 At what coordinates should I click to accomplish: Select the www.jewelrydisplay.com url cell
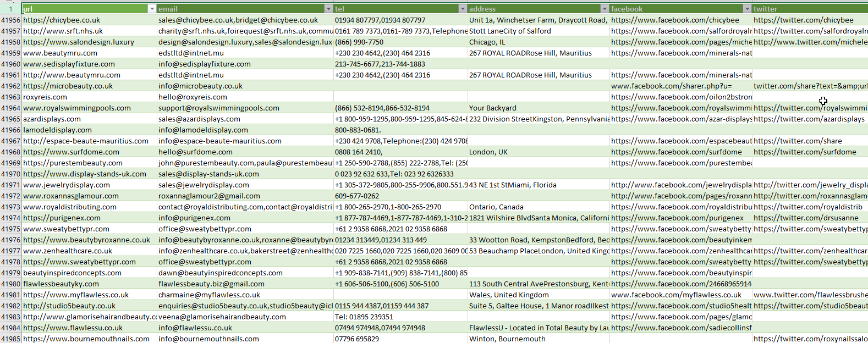[x=89, y=185]
